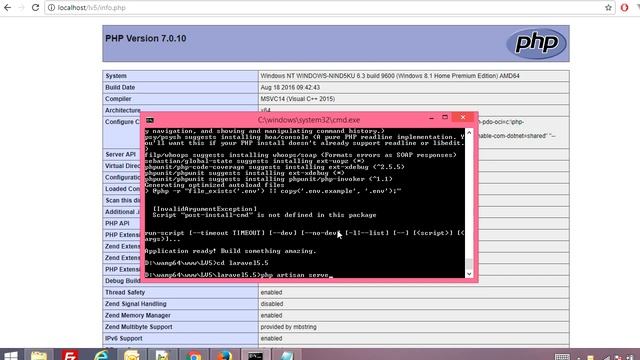Open the cmd.exe window system menu icon
Image resolution: width=640 pixels, height=360 pixels.
tap(150, 120)
